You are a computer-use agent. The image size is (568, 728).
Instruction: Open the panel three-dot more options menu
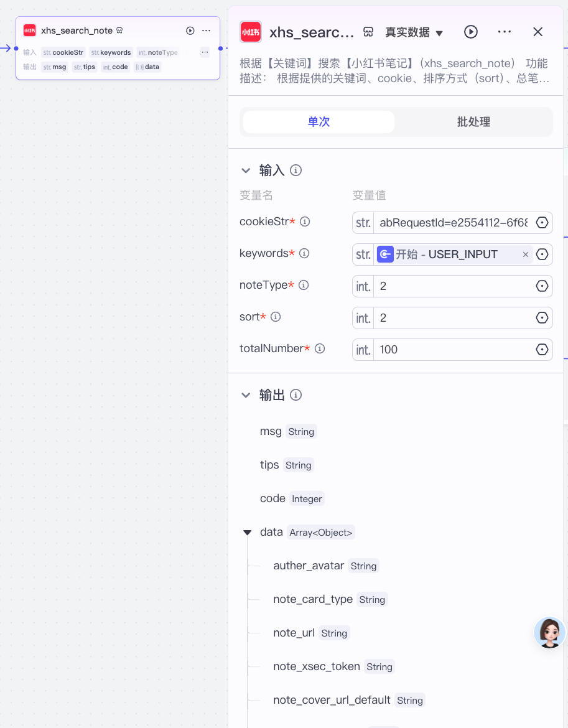pyautogui.click(x=504, y=32)
